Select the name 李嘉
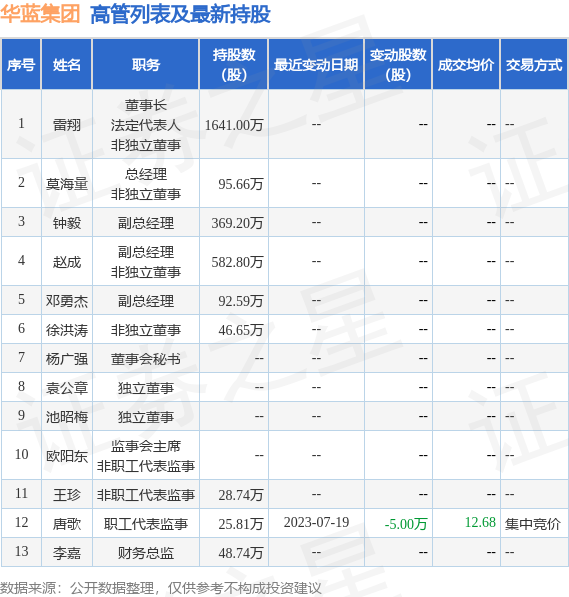 click(67, 553)
